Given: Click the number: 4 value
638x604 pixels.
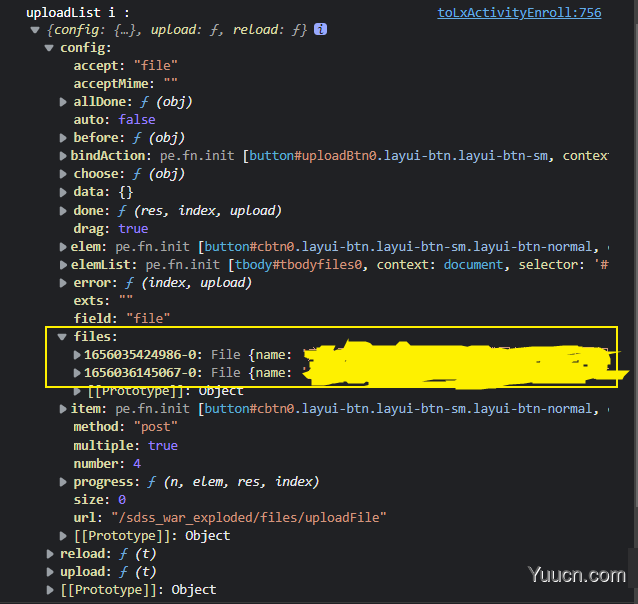Looking at the screenshot, I should coord(137,464).
